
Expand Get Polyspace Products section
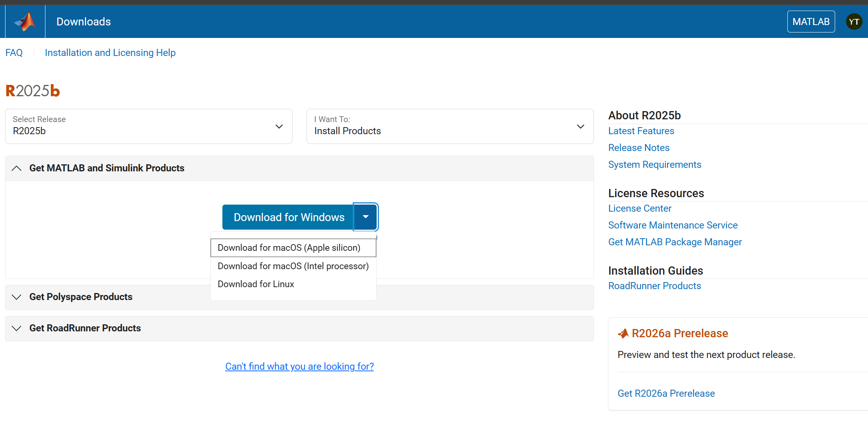(16, 297)
